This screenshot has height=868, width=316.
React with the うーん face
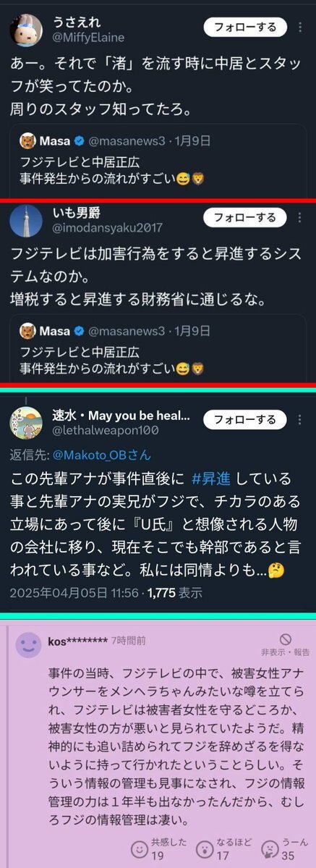click(271, 848)
